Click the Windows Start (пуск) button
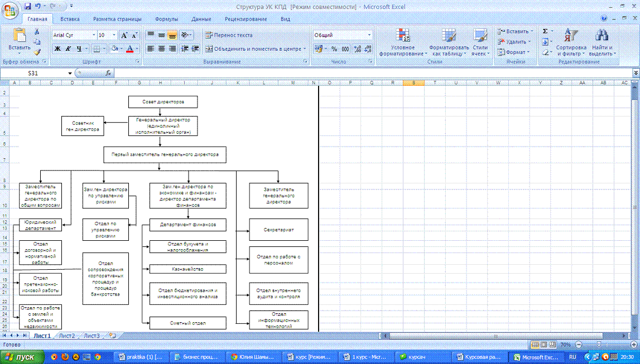Image resolution: width=640 pixels, height=364 pixels. [x=20, y=357]
